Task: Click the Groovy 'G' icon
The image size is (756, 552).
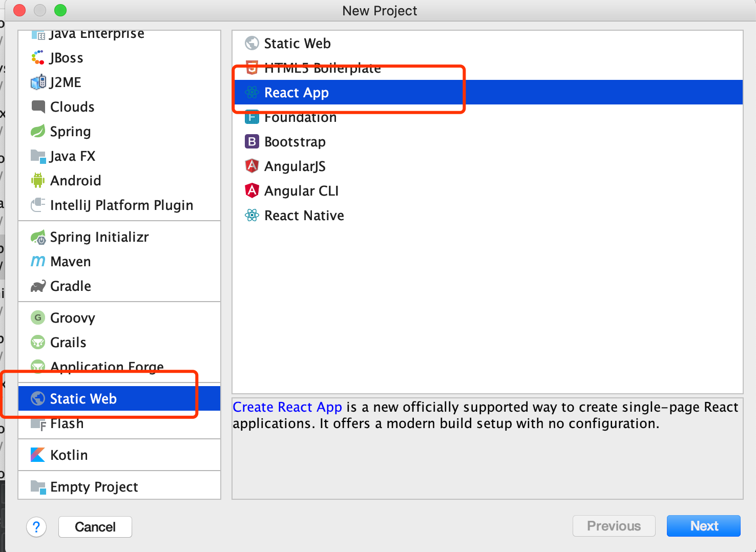Action: pos(38,317)
